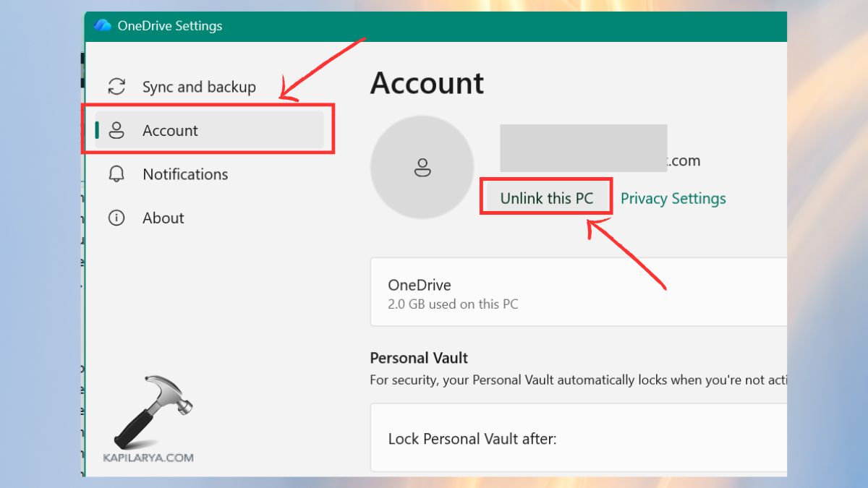
Task: Open Privacy Settings
Action: point(673,198)
